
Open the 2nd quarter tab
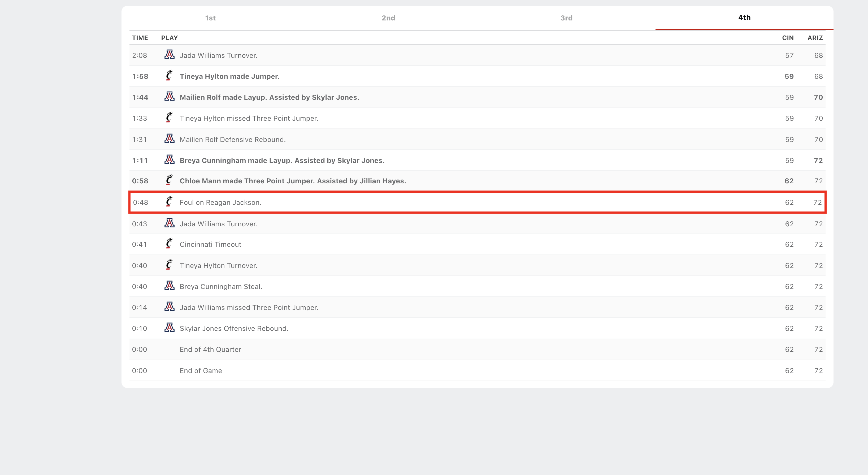coord(388,18)
